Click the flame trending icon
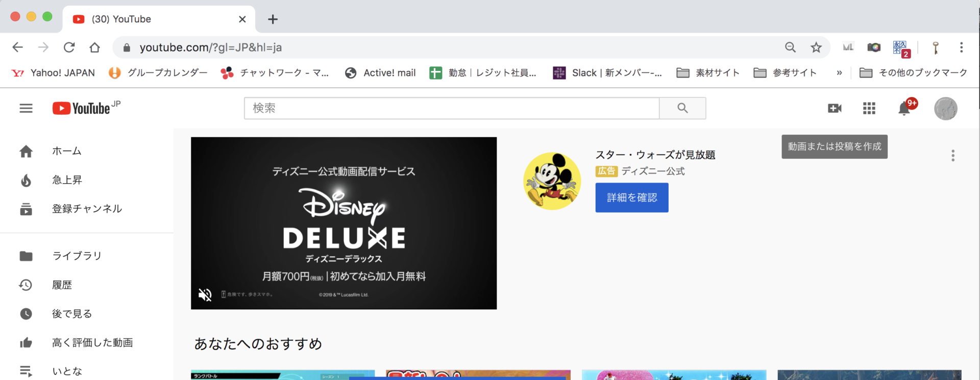Viewport: 980px width, 380px height. tap(26, 180)
